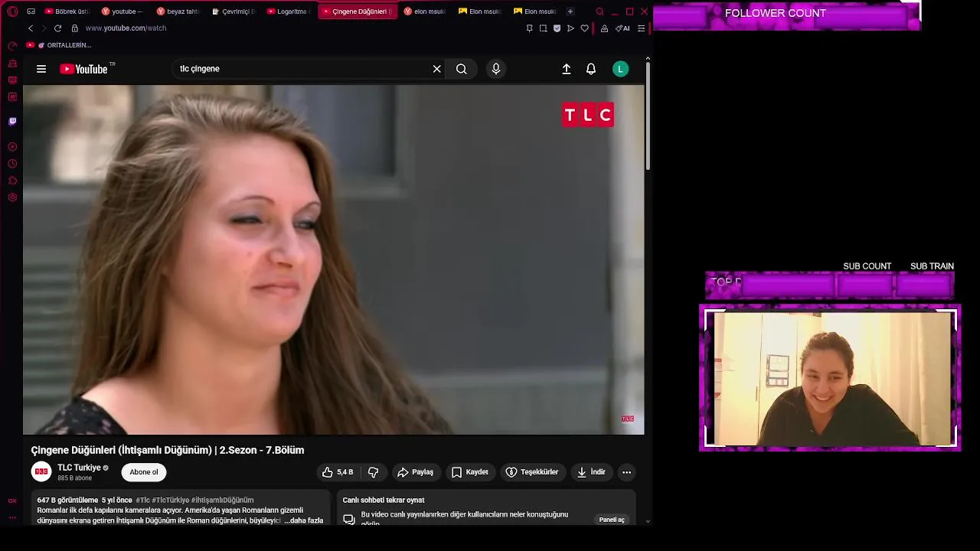980x551 pixels.
Task: Subscribe with the Abone ol button
Action: pyautogui.click(x=144, y=472)
